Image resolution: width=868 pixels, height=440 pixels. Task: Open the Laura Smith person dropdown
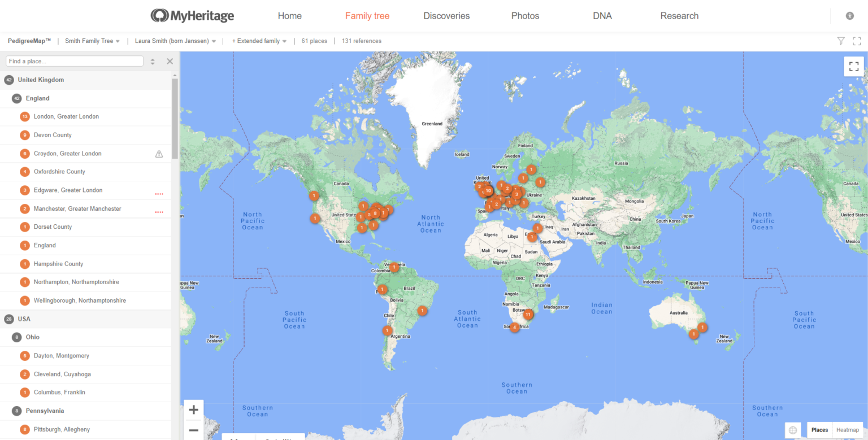175,41
